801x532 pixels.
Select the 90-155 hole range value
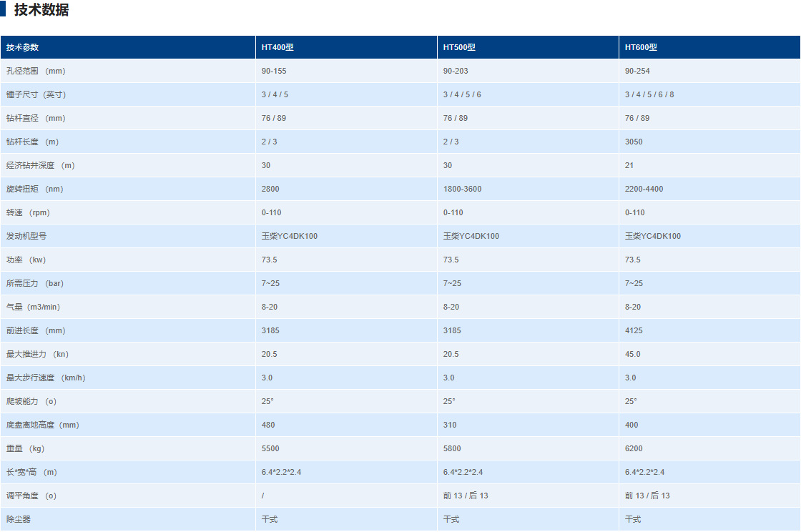(x=274, y=71)
